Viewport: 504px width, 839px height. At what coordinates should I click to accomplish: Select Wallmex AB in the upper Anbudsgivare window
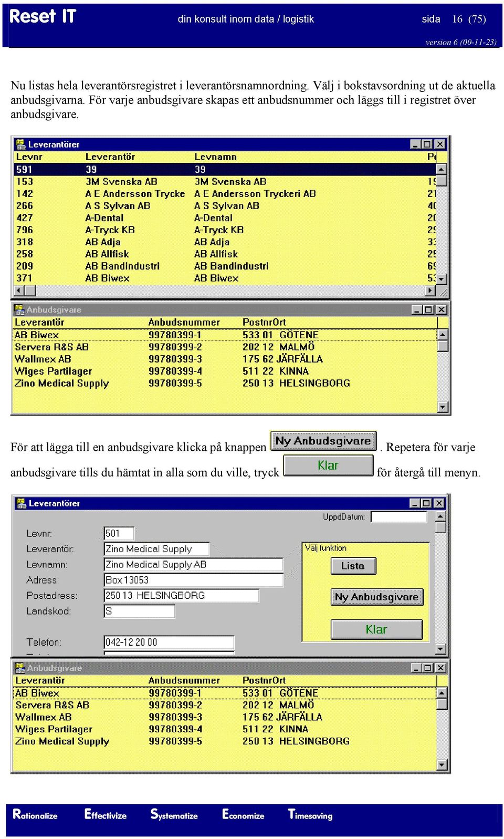tap(43, 359)
